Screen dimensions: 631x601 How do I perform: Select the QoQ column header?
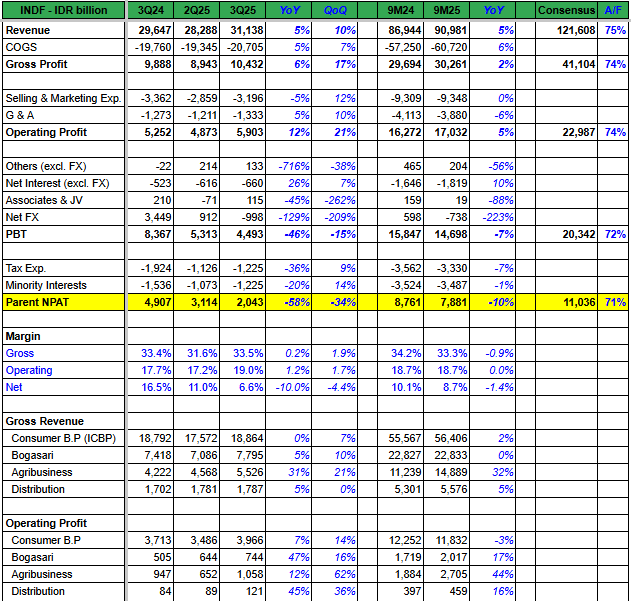click(334, 10)
